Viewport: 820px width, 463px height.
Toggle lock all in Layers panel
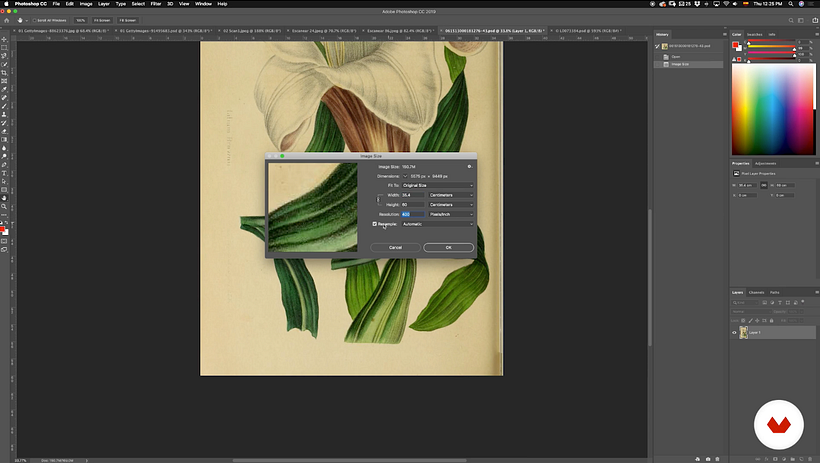pyautogui.click(x=771, y=321)
